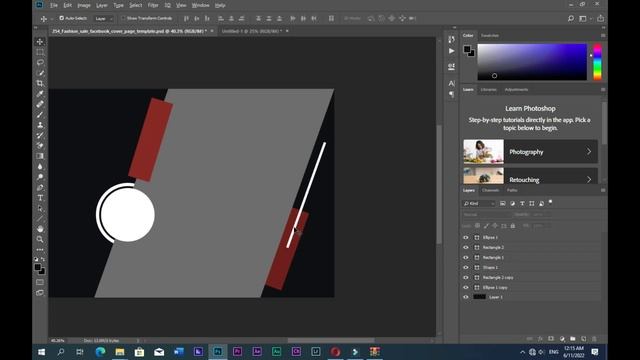640x360 pixels.
Task: Enable the Auto-Select checkbox
Action: coord(62,18)
